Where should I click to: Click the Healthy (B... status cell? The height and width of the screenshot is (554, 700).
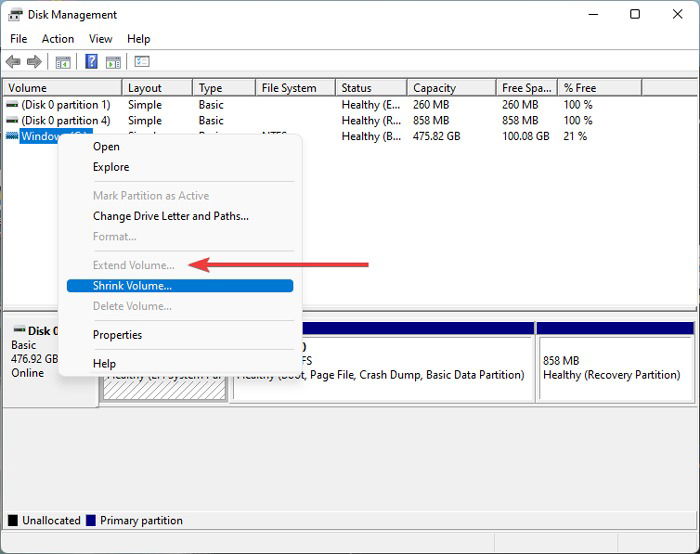pyautogui.click(x=371, y=136)
